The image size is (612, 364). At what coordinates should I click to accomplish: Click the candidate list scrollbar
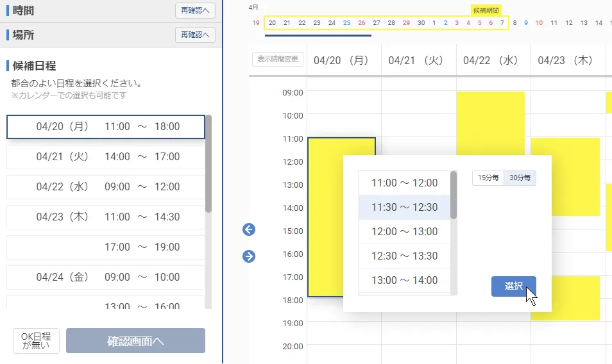[x=208, y=164]
